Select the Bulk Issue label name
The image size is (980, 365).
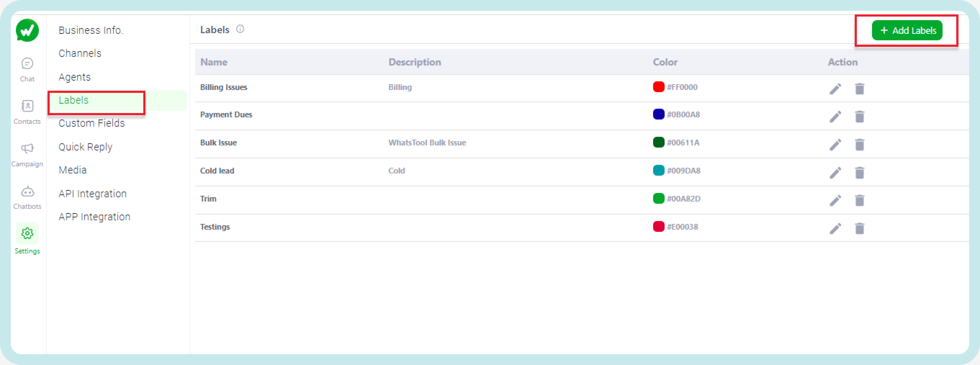tap(218, 143)
